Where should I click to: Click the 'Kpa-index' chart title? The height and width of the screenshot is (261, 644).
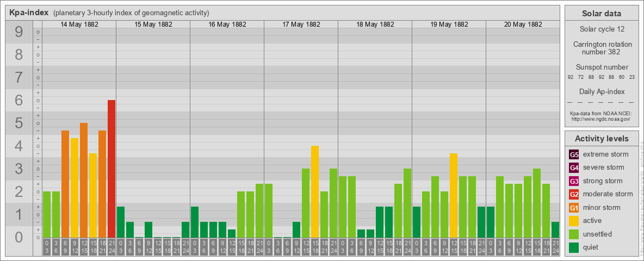click(x=28, y=13)
